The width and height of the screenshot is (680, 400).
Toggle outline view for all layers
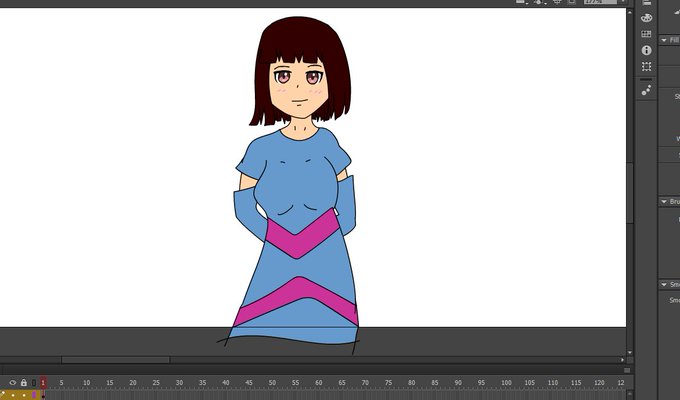click(x=34, y=383)
